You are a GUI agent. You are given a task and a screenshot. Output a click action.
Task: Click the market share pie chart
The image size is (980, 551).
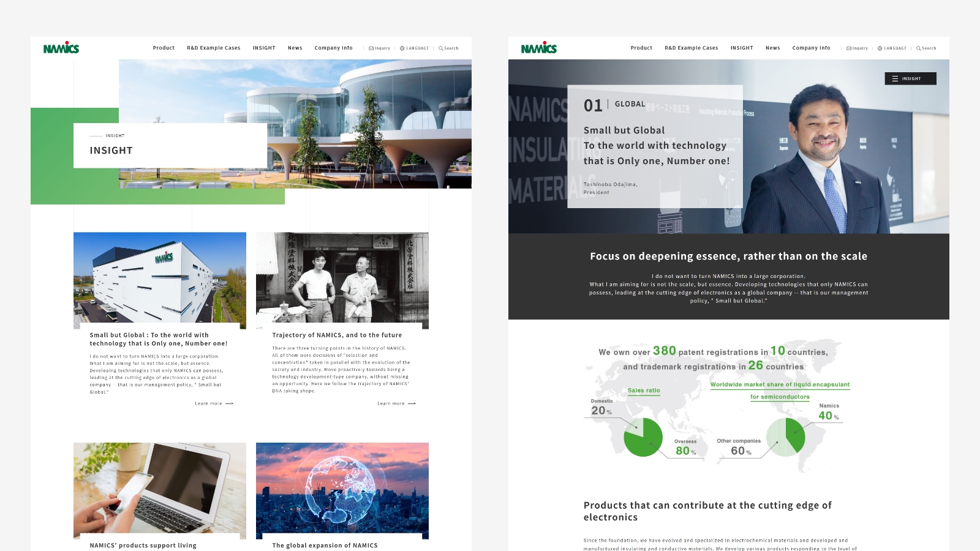coord(786,437)
